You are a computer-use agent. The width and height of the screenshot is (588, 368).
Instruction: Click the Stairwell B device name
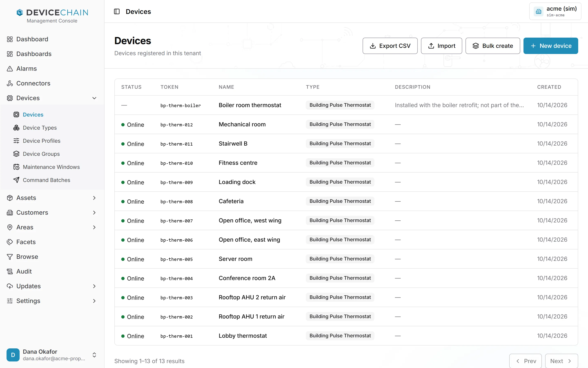tap(233, 144)
